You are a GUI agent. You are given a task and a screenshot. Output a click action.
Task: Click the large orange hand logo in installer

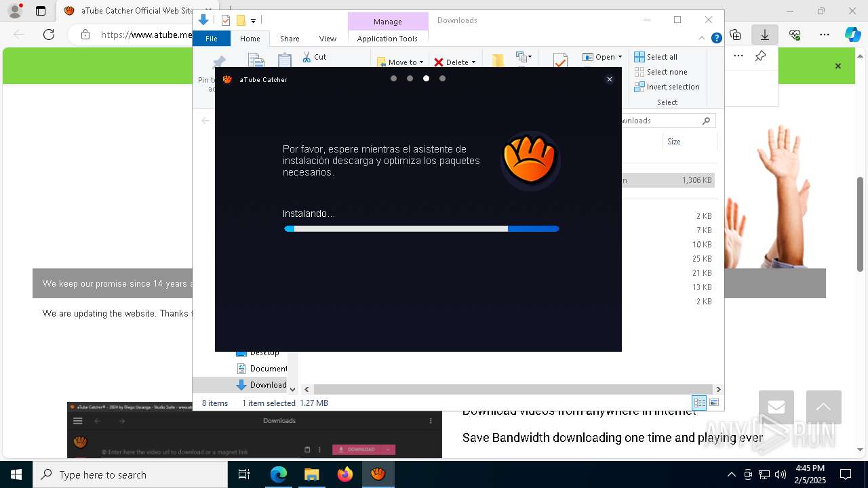pyautogui.click(x=530, y=160)
